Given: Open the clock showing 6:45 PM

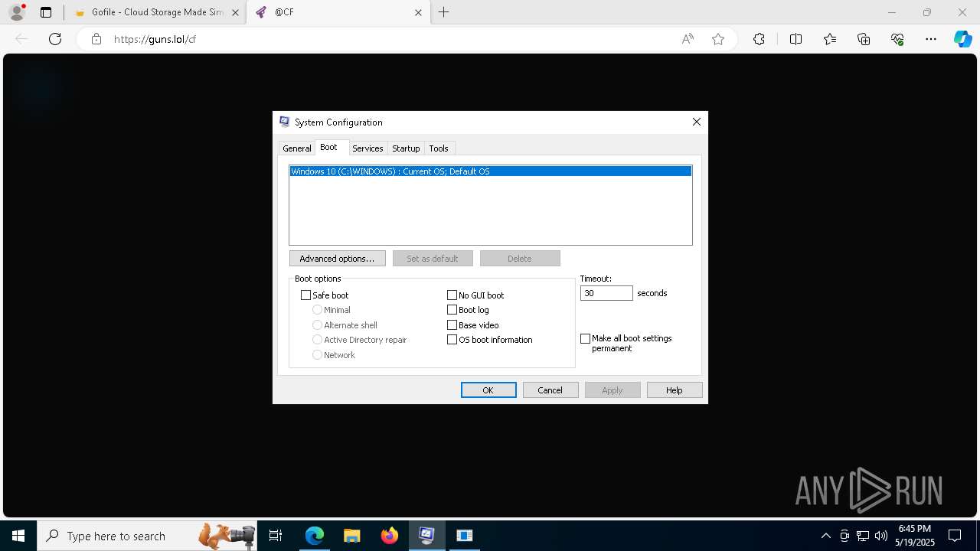Looking at the screenshot, I should tap(914, 536).
